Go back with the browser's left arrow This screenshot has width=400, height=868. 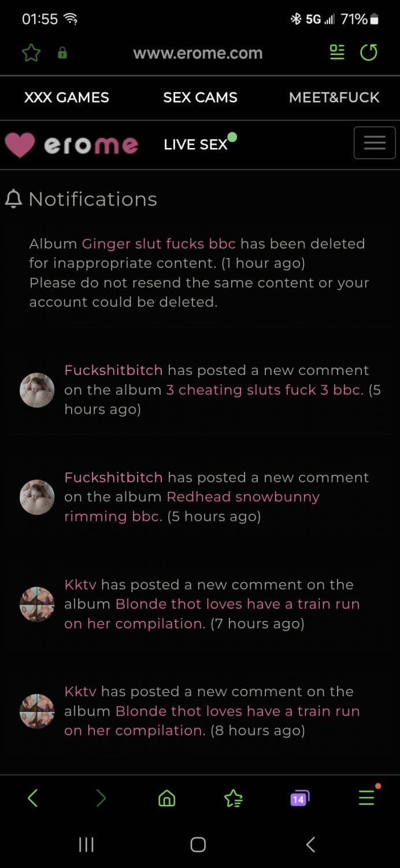tap(33, 799)
